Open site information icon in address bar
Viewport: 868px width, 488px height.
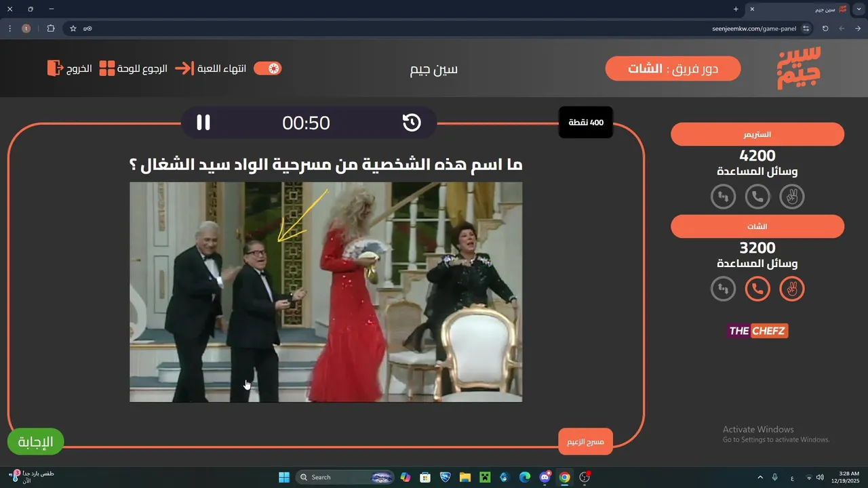click(806, 28)
